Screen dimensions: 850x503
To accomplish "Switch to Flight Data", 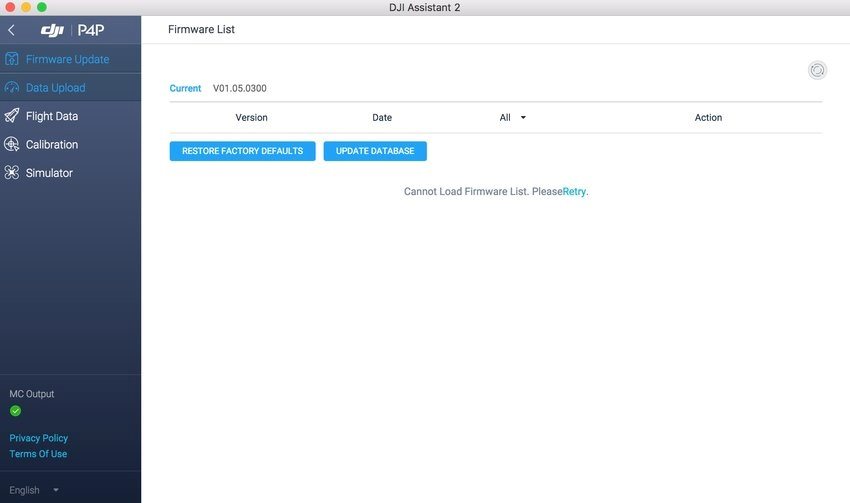I will coord(70,116).
